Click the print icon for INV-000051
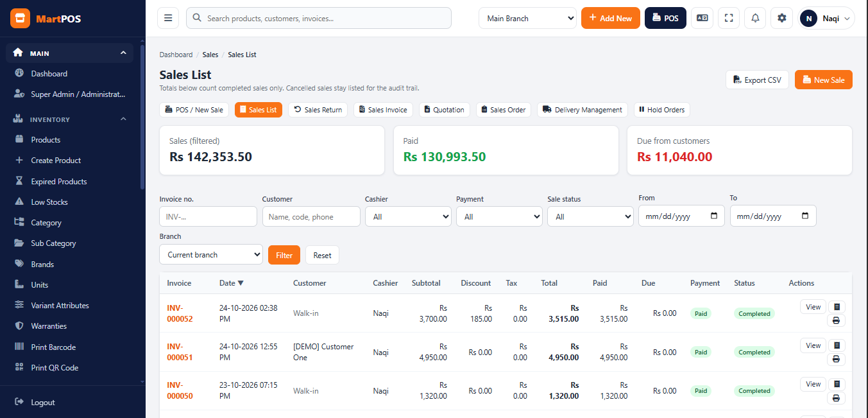Viewport: 868px width, 418px height. 836,359
